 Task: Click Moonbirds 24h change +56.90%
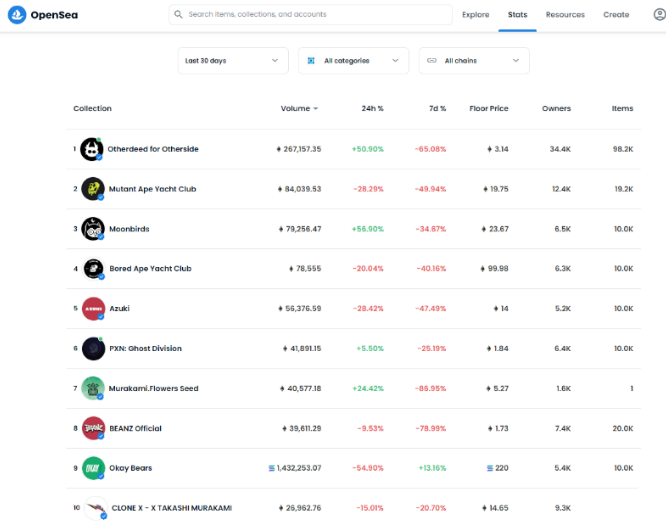pyautogui.click(x=368, y=229)
